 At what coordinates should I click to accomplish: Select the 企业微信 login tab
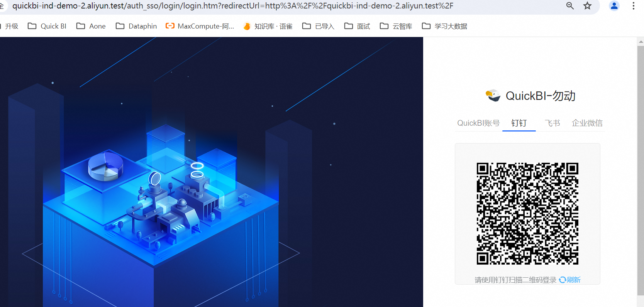[587, 123]
